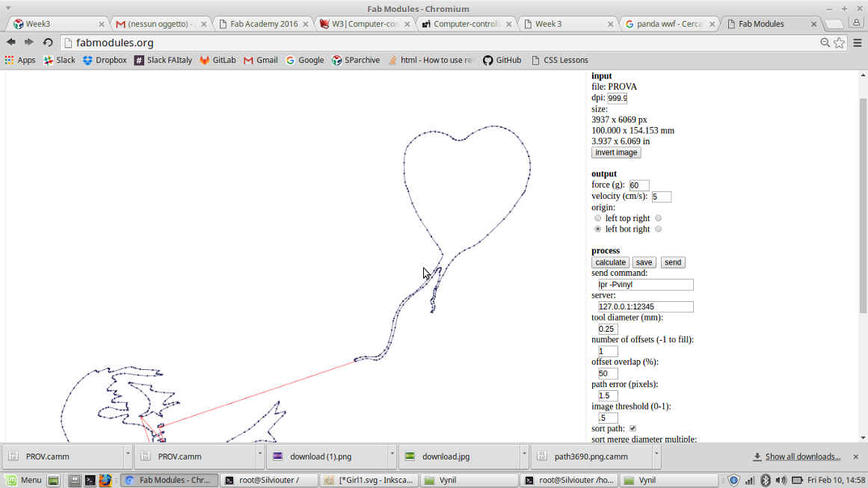Image resolution: width=868 pixels, height=488 pixels.
Task: Click the velocity (cm/s) input field
Action: coord(661,197)
